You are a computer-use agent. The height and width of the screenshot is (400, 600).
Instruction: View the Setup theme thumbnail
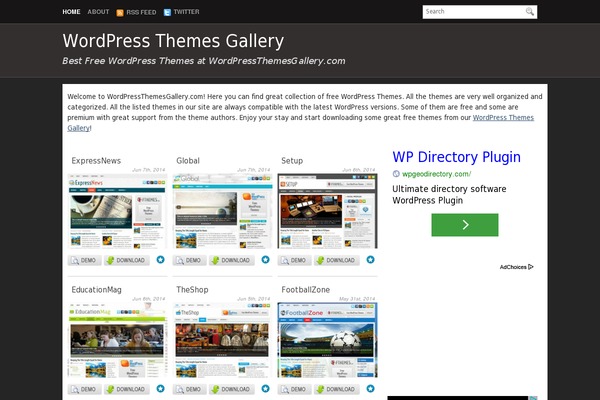coord(328,211)
